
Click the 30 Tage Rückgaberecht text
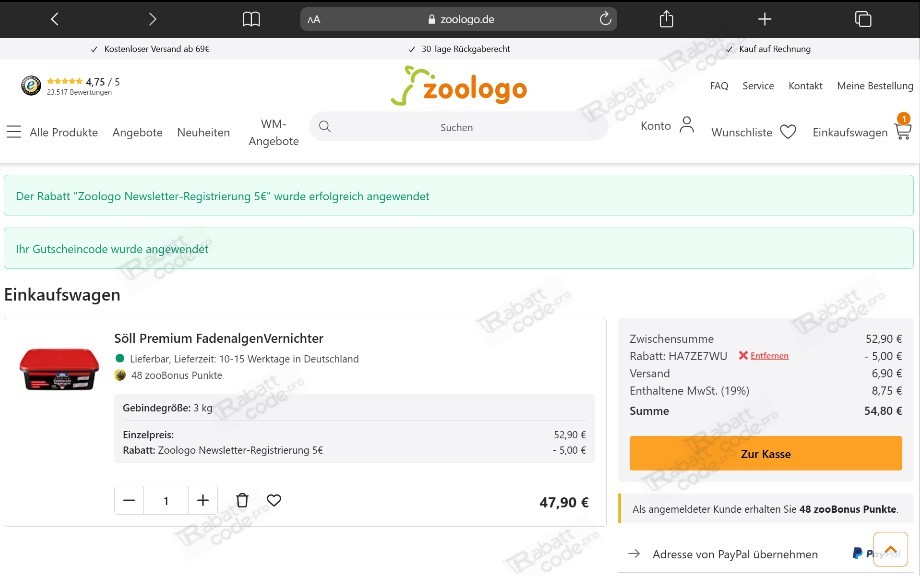[465, 49]
